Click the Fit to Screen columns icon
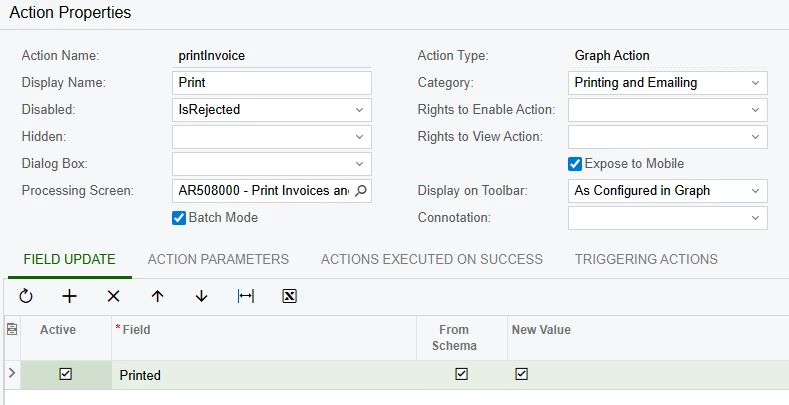 246,296
